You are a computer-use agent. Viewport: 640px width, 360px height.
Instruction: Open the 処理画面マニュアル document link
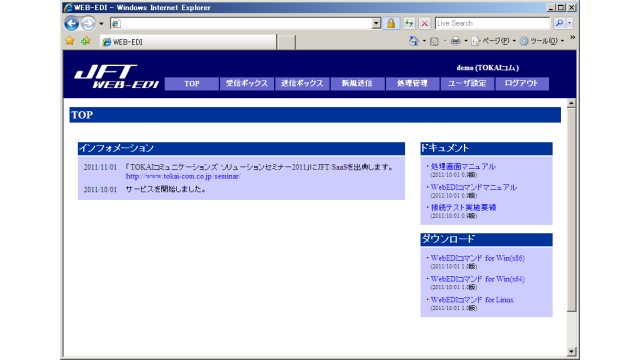pyautogui.click(x=463, y=167)
